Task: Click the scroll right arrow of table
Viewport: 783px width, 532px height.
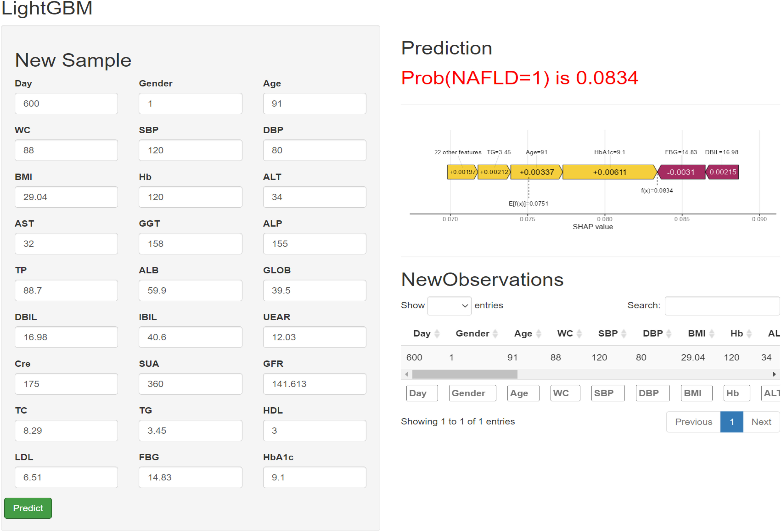Action: point(774,374)
